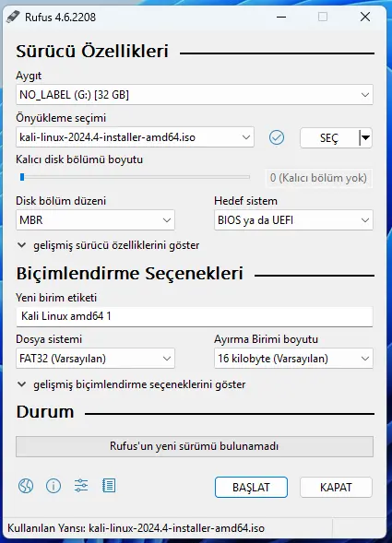Show the log notepad icon
The width and height of the screenshot is (392, 543).
pos(109,486)
